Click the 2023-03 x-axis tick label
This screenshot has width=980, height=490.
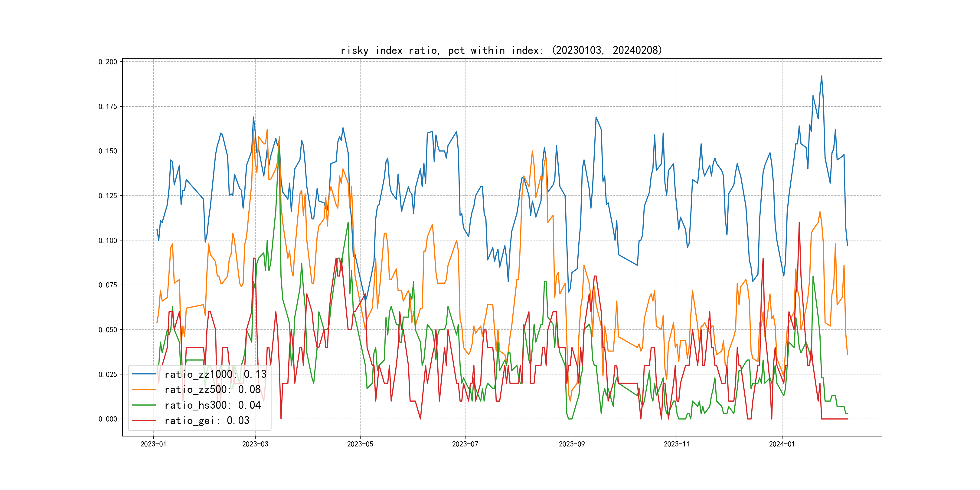click(255, 444)
